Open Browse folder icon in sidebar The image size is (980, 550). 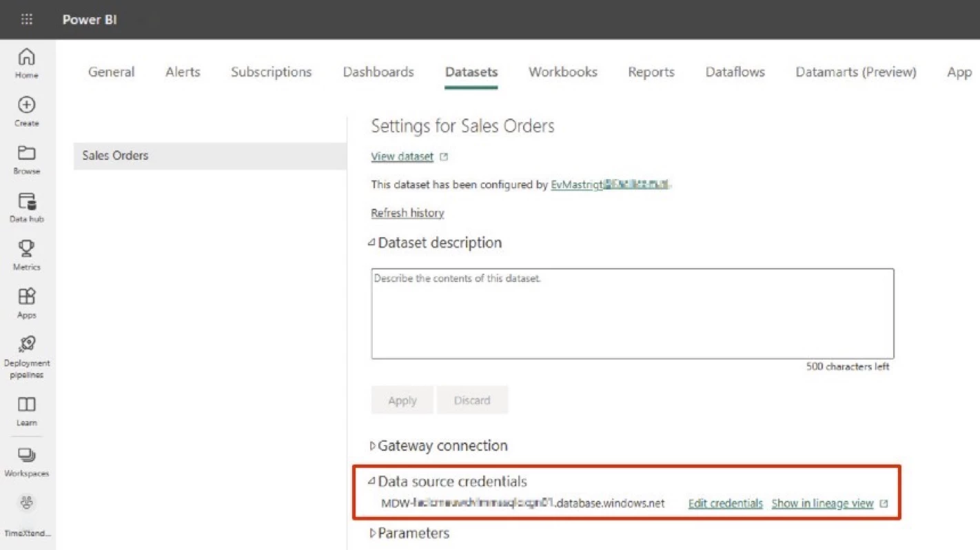(x=26, y=154)
